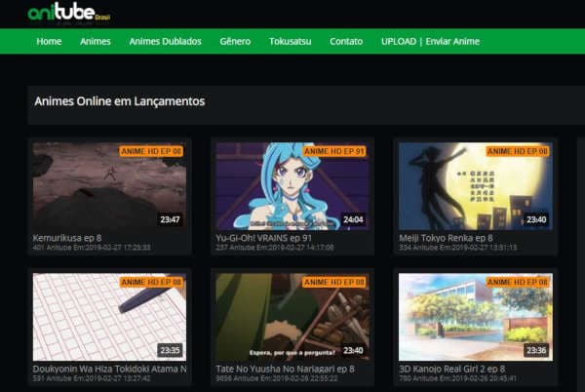Go to the Animes menu

(x=96, y=41)
